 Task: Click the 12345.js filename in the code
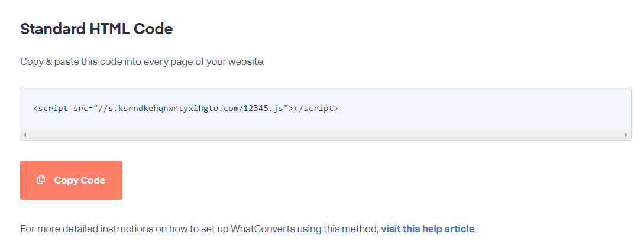pos(263,109)
